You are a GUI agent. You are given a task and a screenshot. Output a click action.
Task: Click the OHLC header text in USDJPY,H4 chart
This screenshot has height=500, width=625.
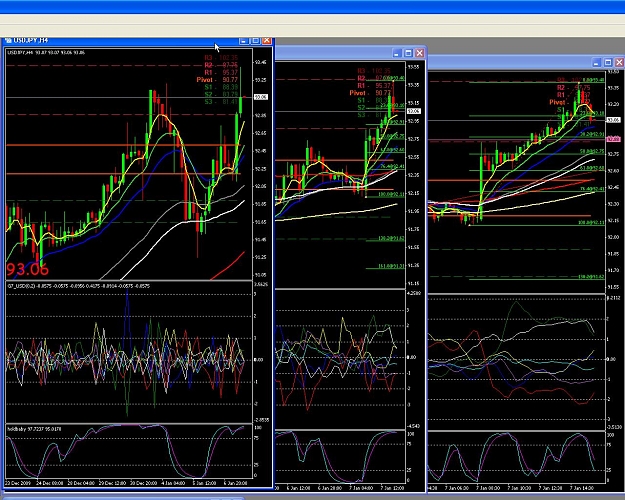coord(46,52)
